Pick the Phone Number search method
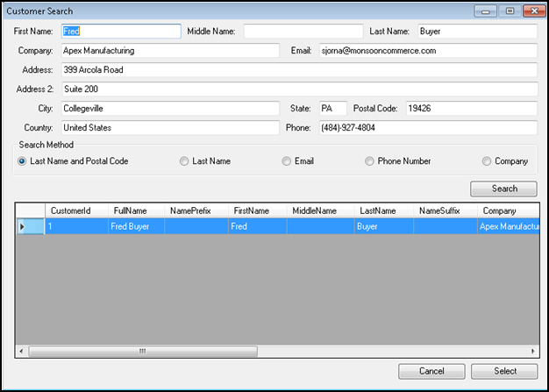549x392 pixels. coord(370,161)
